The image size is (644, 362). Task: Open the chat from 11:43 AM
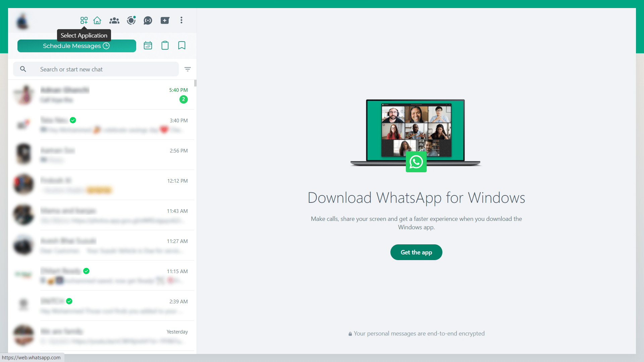pos(101,215)
